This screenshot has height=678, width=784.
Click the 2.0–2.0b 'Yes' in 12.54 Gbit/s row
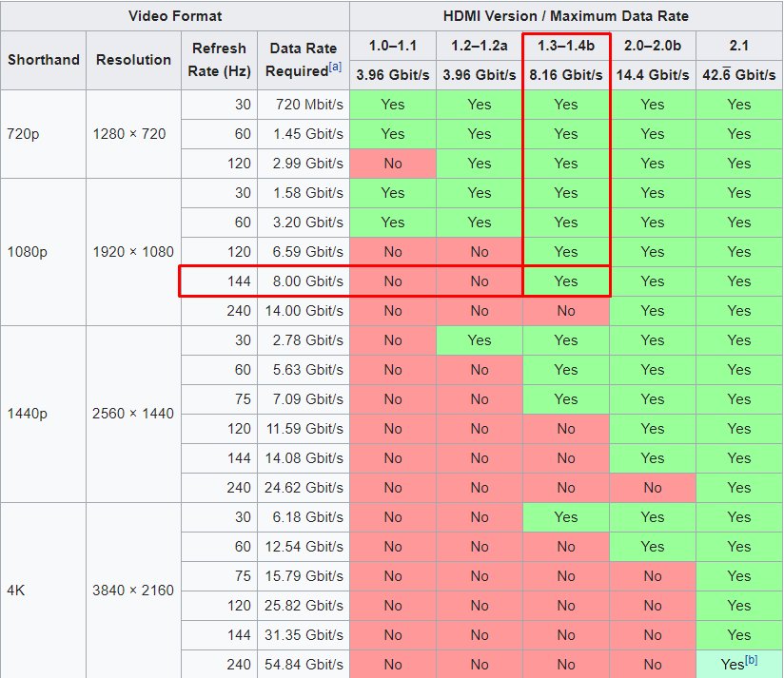[653, 547]
